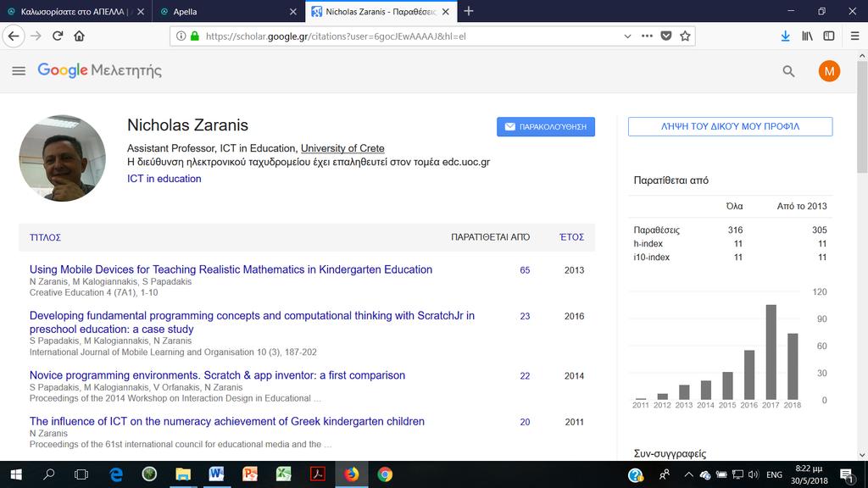This screenshot has width=868, height=488.
Task: Open Novice programming environments article
Action: [217, 375]
